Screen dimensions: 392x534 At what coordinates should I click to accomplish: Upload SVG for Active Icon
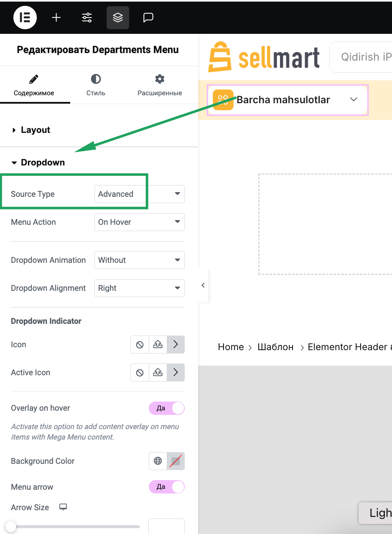[158, 373]
